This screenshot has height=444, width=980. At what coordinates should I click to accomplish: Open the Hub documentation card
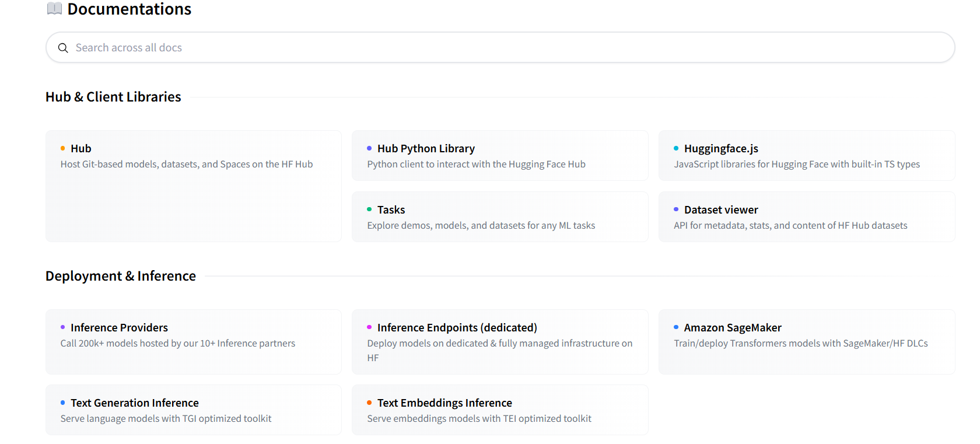[193, 186]
